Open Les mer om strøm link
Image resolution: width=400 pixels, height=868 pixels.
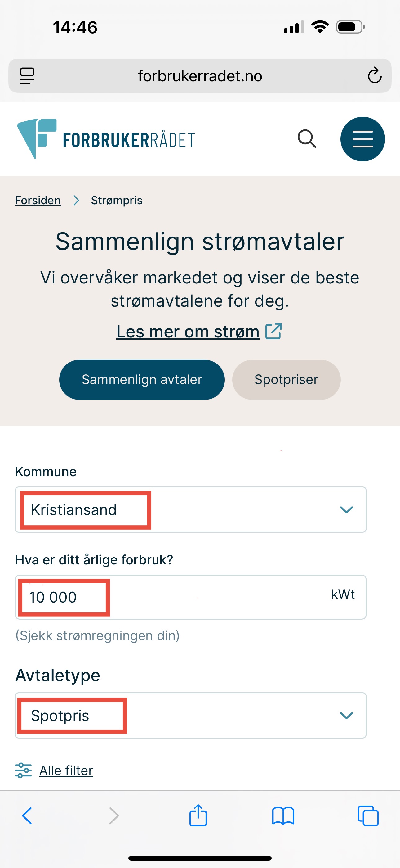(188, 332)
